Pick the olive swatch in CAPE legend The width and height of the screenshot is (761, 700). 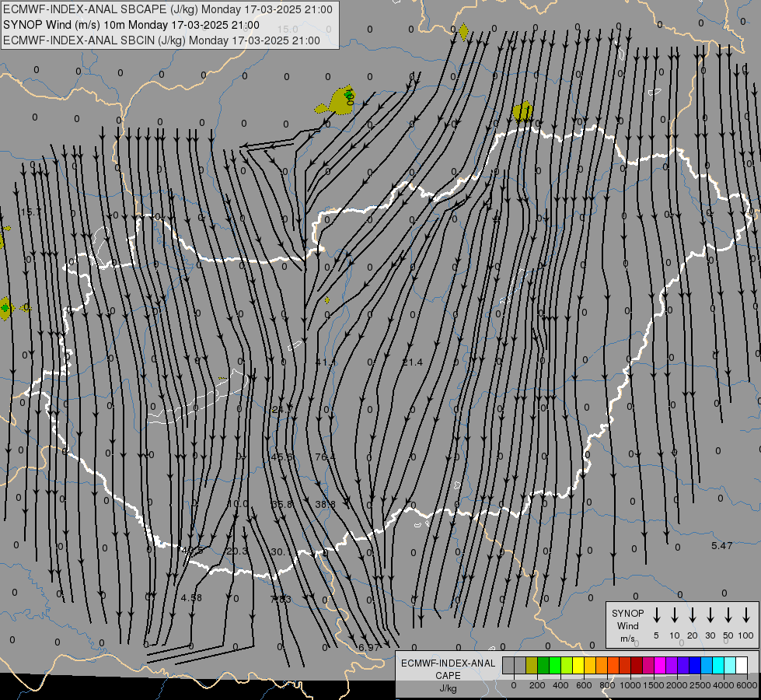pyautogui.click(x=532, y=665)
